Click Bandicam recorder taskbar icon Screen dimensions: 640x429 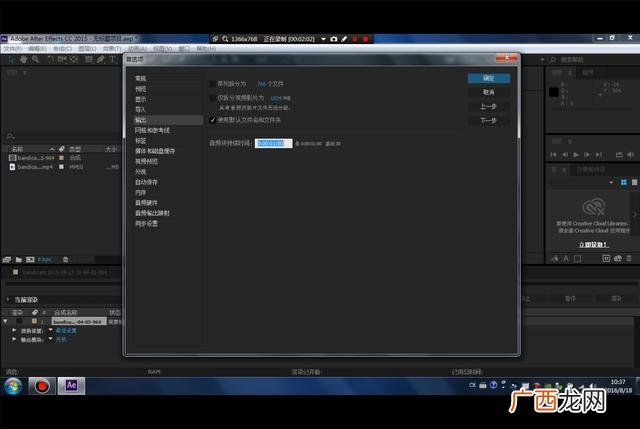[42, 386]
